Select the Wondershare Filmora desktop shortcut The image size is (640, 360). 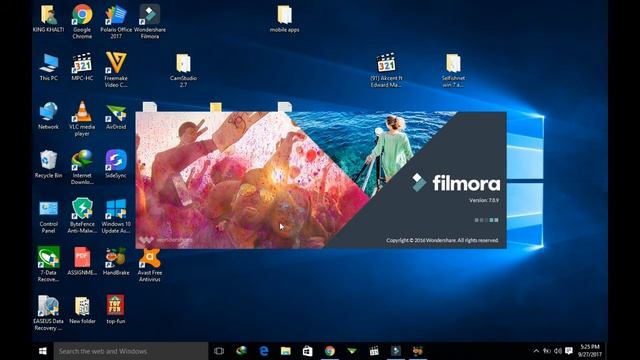pos(149,21)
